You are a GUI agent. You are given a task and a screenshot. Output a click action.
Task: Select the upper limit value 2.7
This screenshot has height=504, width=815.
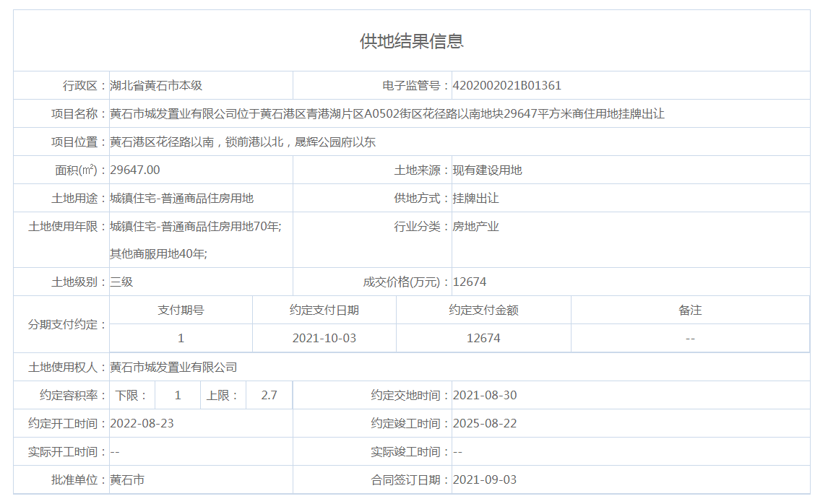[269, 396]
